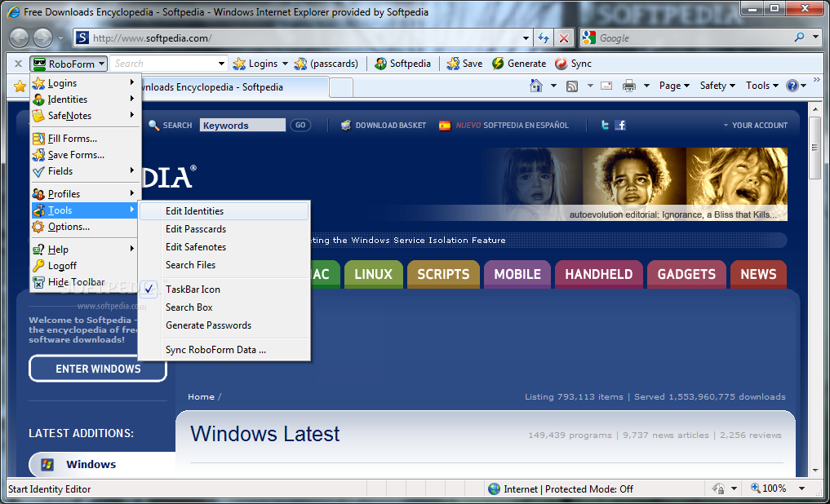Click the Print icon in command bar

pyautogui.click(x=629, y=86)
